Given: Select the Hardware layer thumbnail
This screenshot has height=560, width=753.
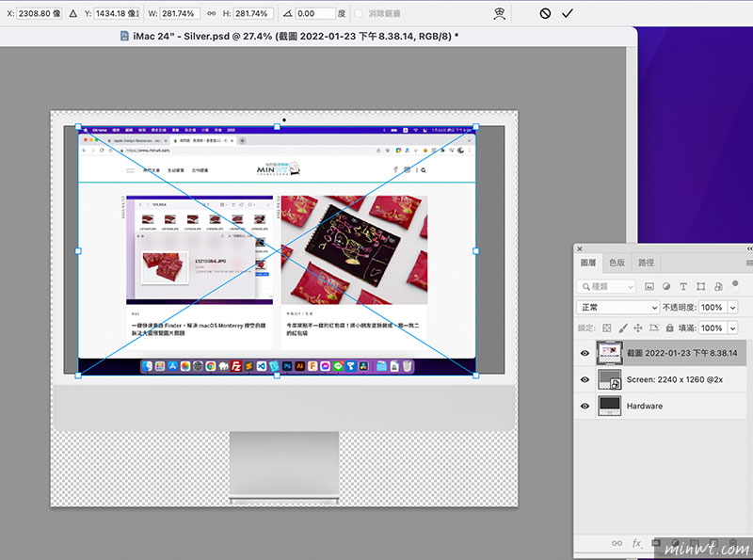Looking at the screenshot, I should tap(610, 406).
